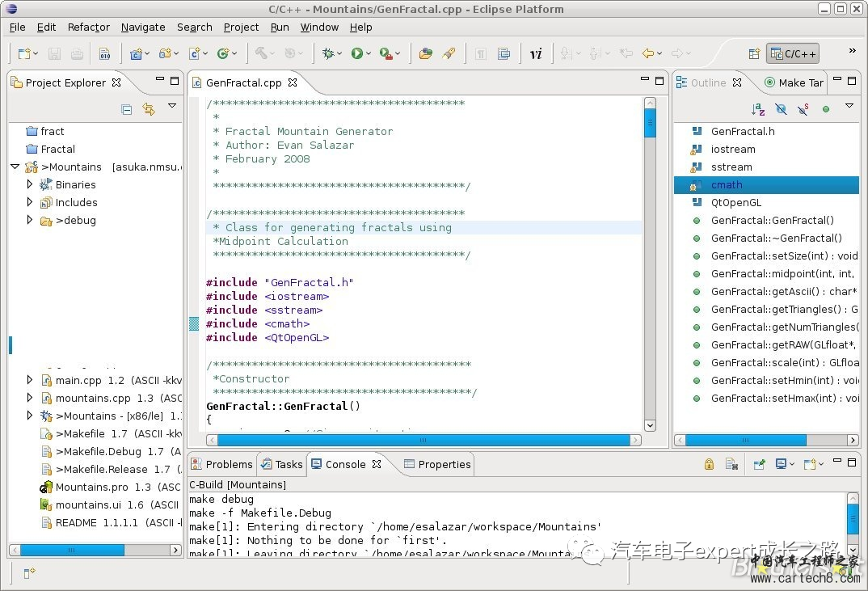Click the new source folder toolbar icon
Screen dimensions: 868x591
coord(164,53)
